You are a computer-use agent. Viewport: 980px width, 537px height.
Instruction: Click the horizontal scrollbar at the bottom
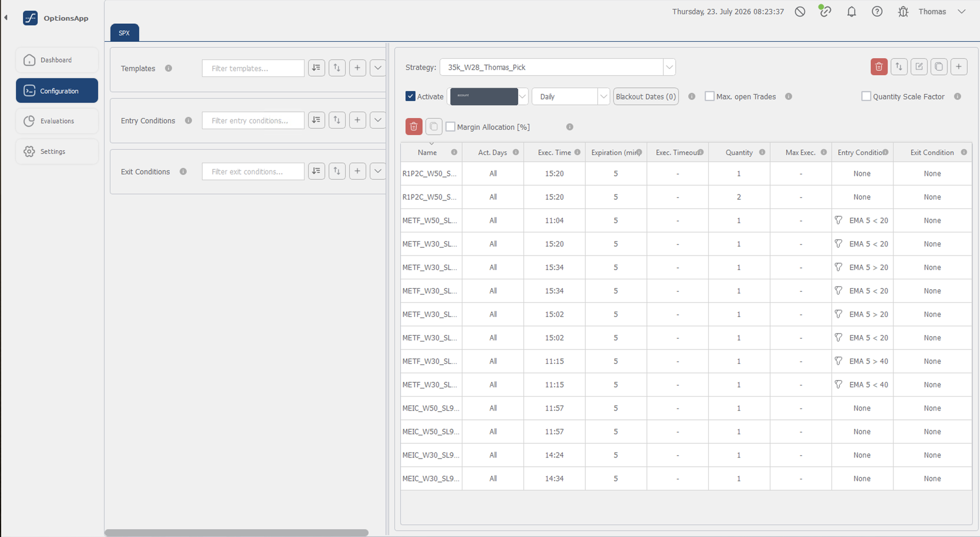[x=236, y=533]
